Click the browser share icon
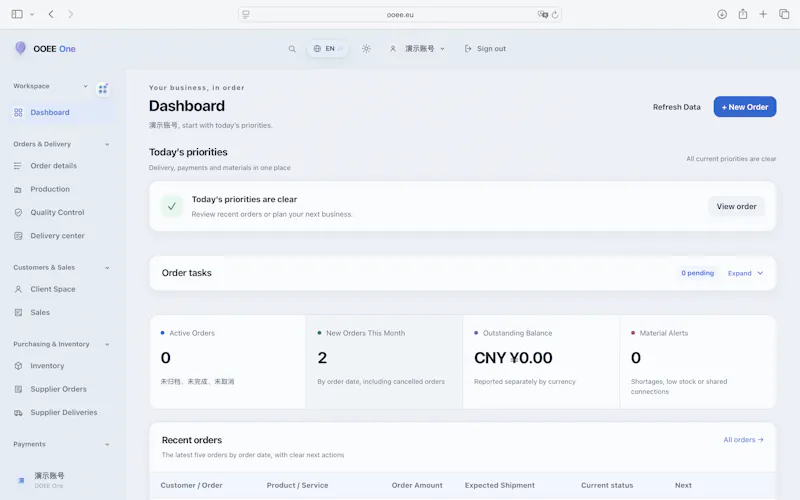This screenshot has width=800, height=500. (x=743, y=14)
